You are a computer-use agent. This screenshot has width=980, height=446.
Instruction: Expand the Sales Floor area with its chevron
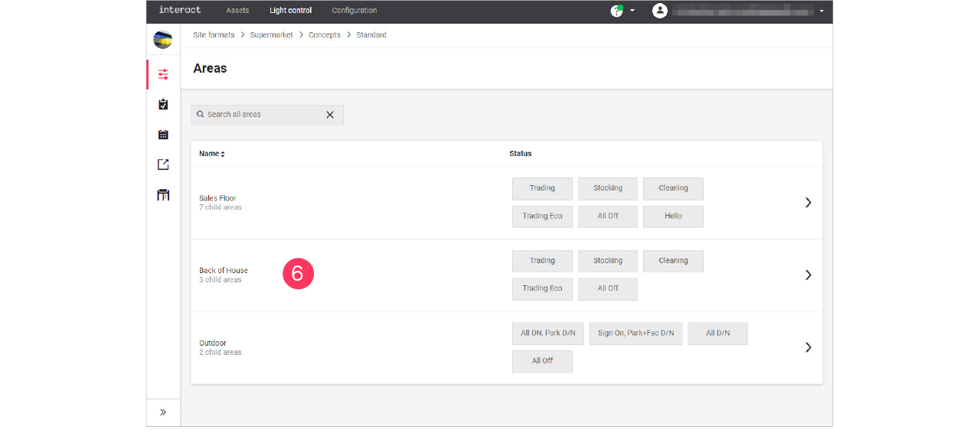tap(808, 202)
